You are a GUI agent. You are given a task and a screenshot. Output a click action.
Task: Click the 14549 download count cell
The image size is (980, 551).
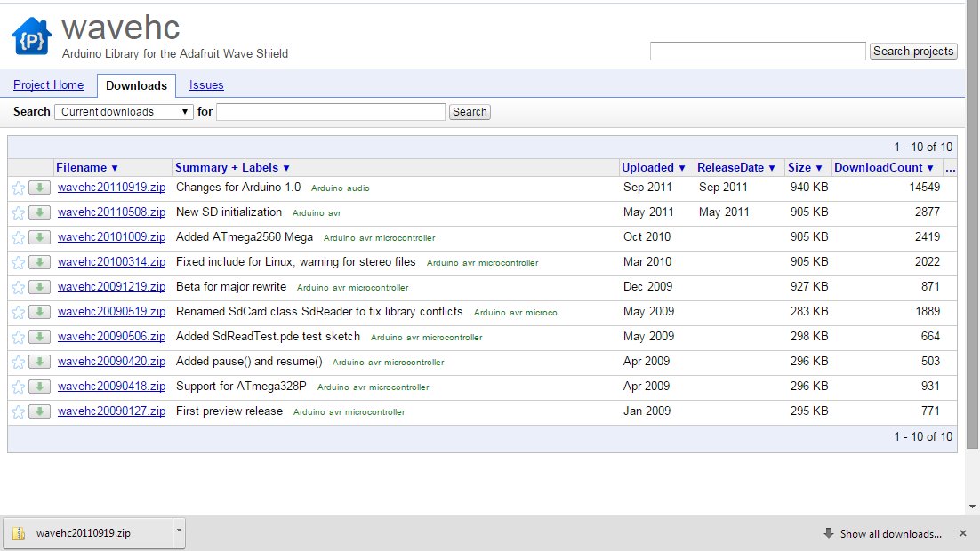[x=924, y=187]
